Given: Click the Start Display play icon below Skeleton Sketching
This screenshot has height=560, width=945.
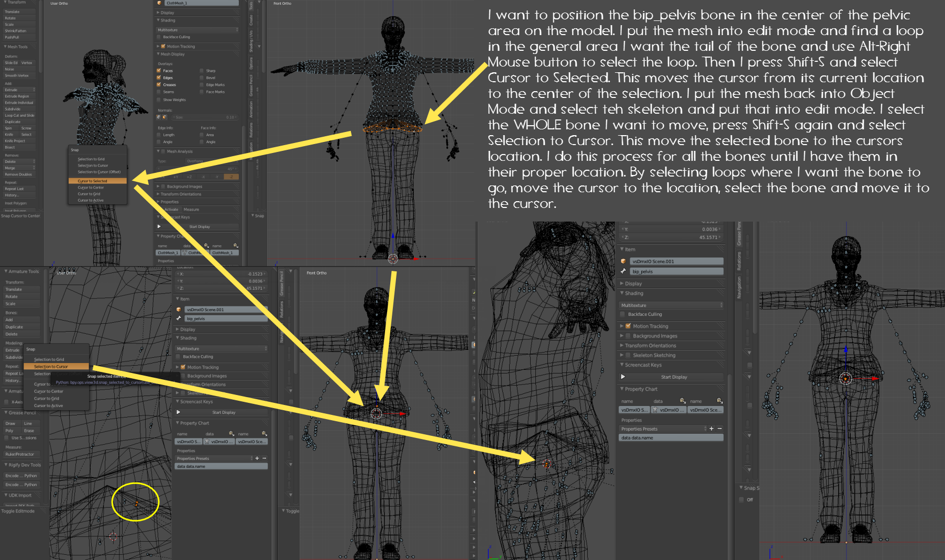Looking at the screenshot, I should click(x=623, y=377).
